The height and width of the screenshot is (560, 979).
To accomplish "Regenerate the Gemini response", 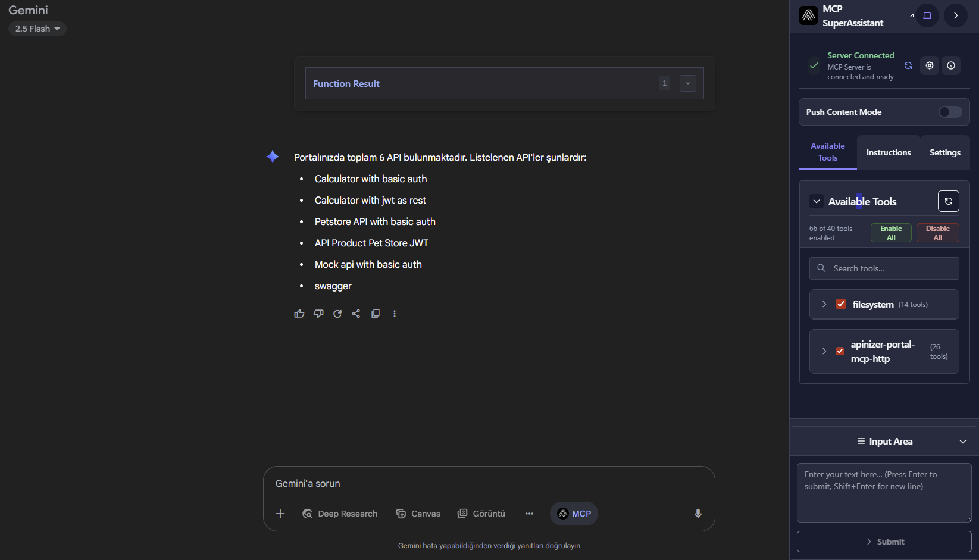I will (337, 314).
